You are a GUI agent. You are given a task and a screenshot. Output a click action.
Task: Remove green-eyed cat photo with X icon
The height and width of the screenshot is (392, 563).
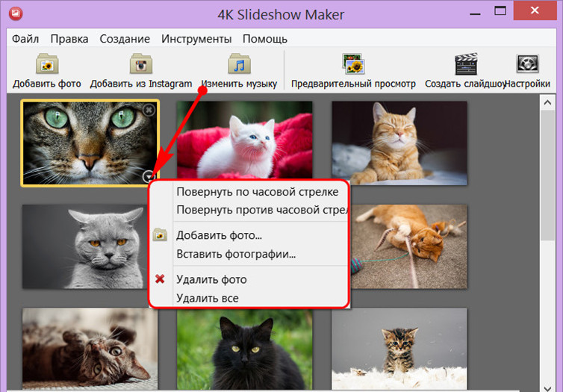(x=149, y=110)
